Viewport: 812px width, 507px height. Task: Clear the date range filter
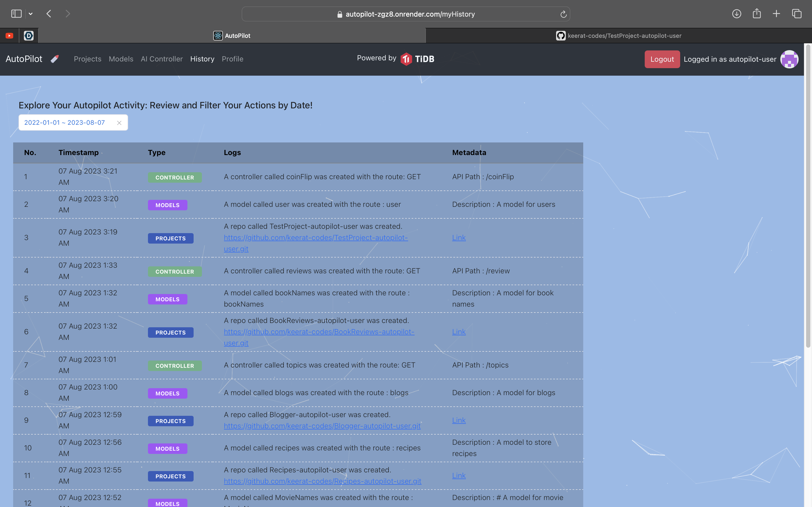click(x=119, y=123)
